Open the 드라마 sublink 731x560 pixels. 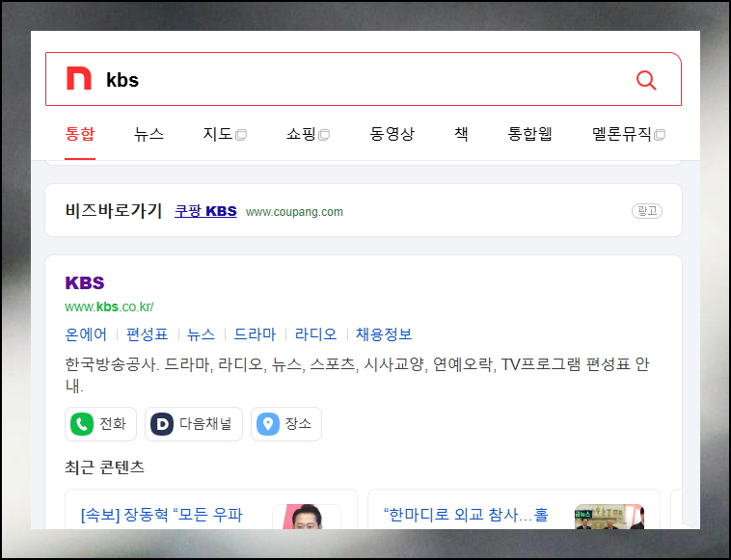255,334
